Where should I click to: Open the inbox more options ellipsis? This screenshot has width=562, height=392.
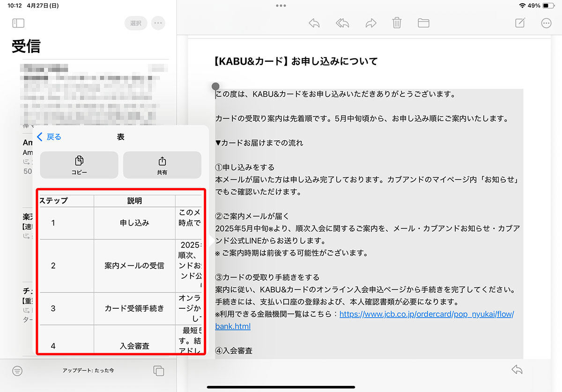158,23
